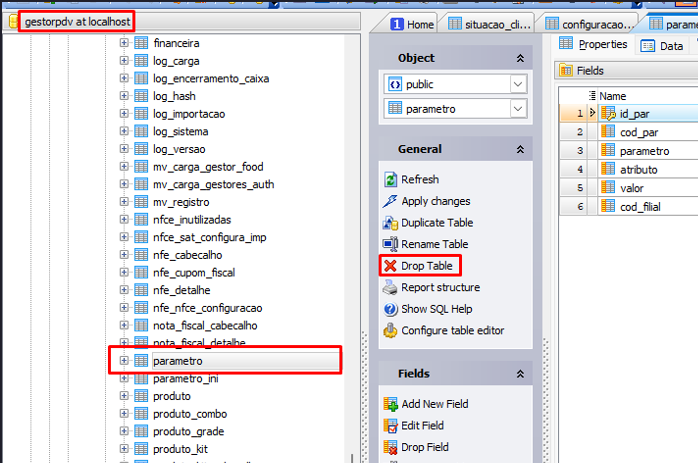Expand the produto_combo tree node
This screenshot has height=463, width=698.
point(124,414)
